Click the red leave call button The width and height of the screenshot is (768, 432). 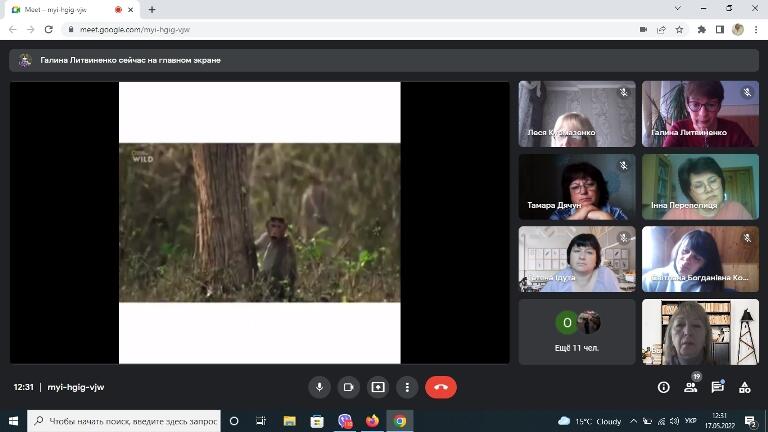coord(441,387)
